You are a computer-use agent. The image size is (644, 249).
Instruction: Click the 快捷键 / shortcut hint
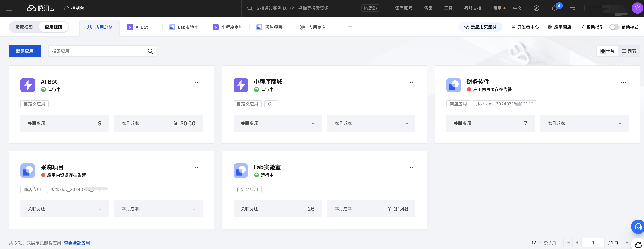(x=370, y=8)
